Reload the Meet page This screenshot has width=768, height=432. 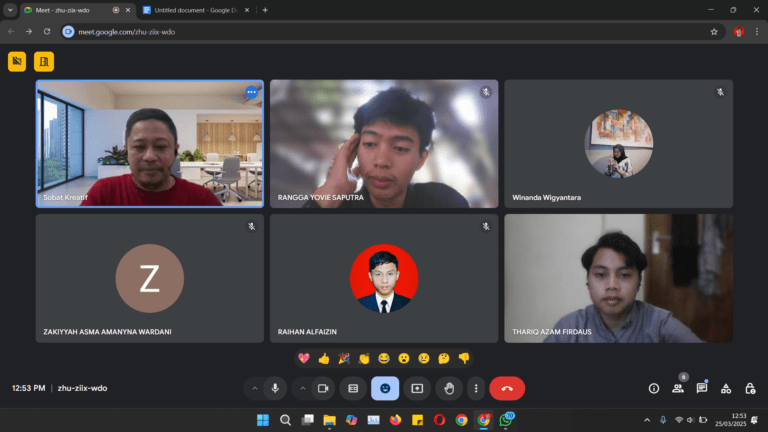47,32
